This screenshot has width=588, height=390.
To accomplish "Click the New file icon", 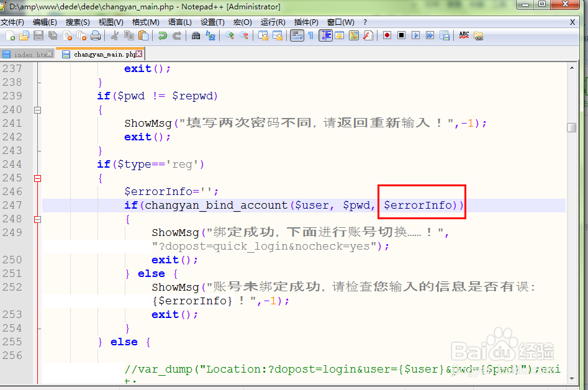I will pyautogui.click(x=10, y=35).
